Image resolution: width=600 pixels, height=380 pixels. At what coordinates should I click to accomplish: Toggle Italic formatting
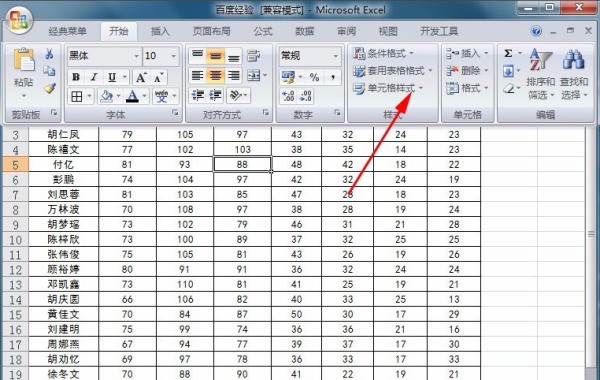[x=94, y=77]
